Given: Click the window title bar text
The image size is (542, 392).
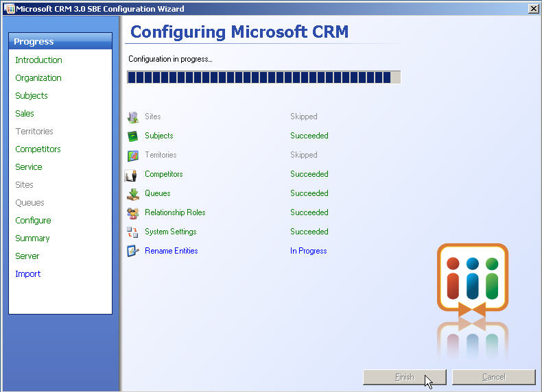Looking at the screenshot, I should 100,9.
